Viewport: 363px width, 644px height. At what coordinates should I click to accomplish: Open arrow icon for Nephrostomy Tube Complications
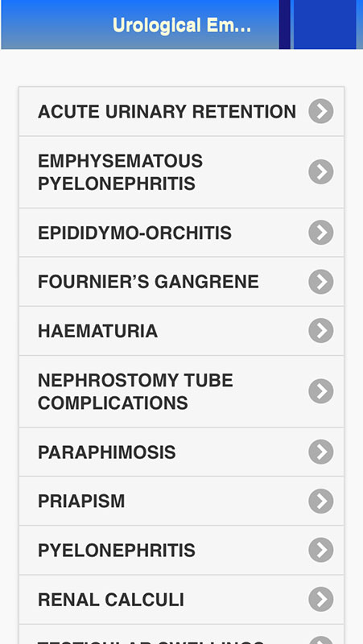[320, 391]
